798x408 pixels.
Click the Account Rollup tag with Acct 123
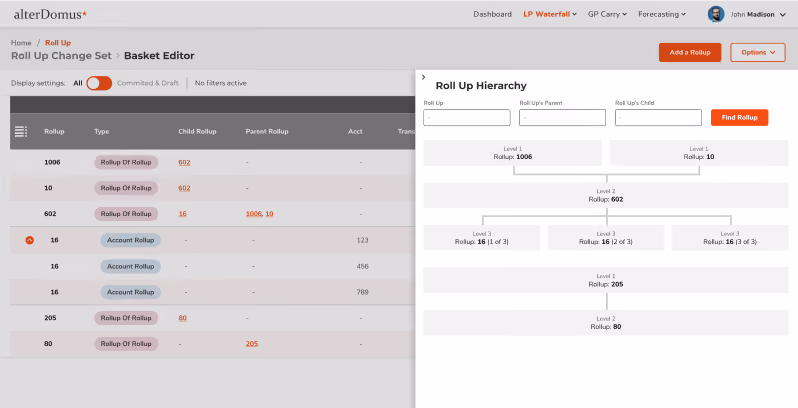(130, 240)
